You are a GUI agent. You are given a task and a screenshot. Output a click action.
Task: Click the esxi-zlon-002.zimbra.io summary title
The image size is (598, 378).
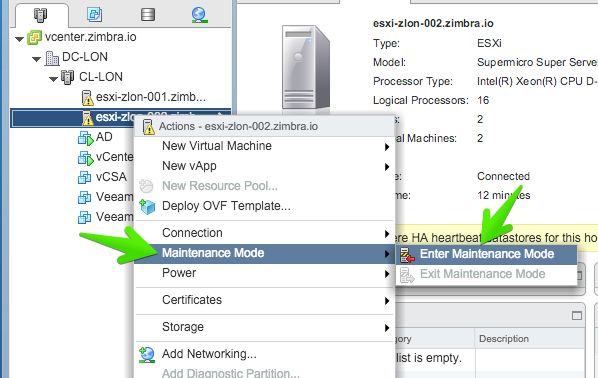pyautogui.click(x=433, y=24)
